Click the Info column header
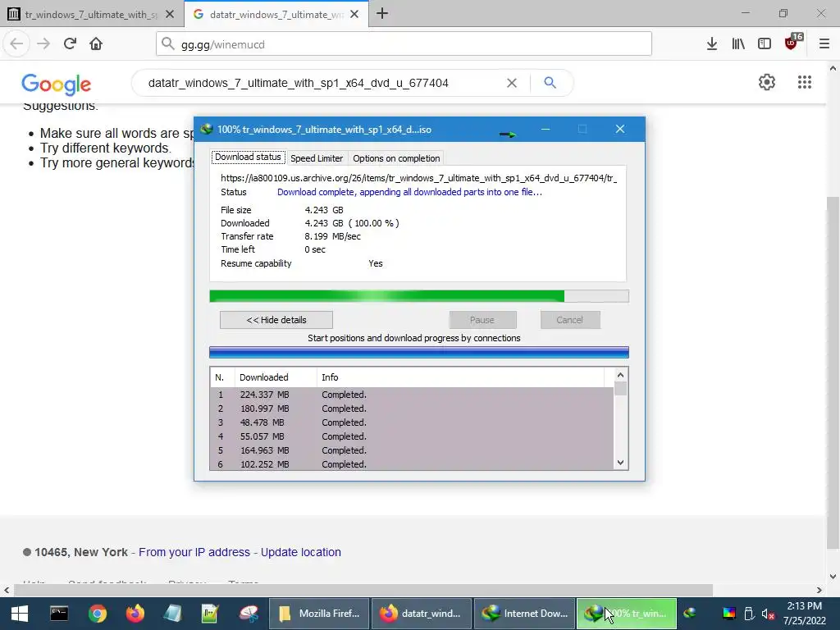This screenshot has height=630, width=840. pyautogui.click(x=461, y=377)
